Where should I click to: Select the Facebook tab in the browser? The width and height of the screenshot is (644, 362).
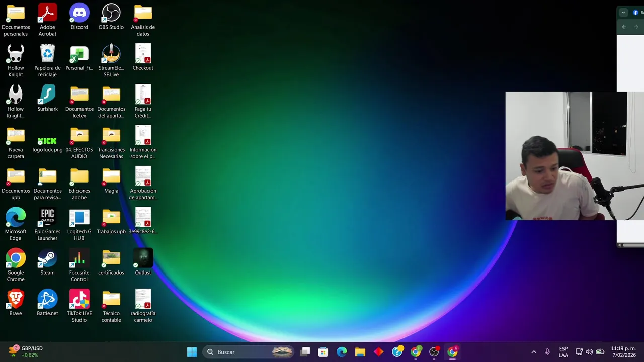(638, 13)
